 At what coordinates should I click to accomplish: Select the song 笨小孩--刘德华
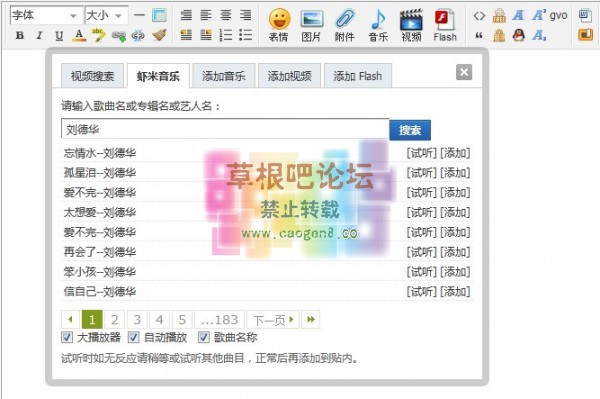pyautogui.click(x=100, y=272)
